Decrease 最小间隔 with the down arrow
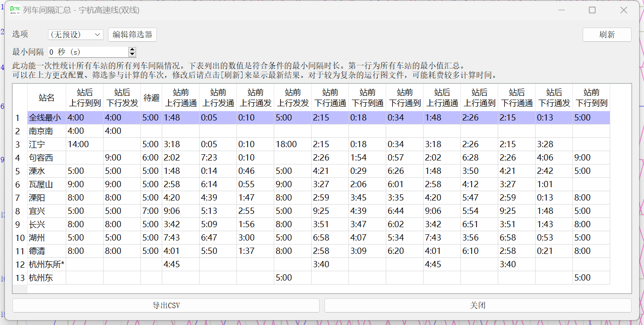 [132, 55]
